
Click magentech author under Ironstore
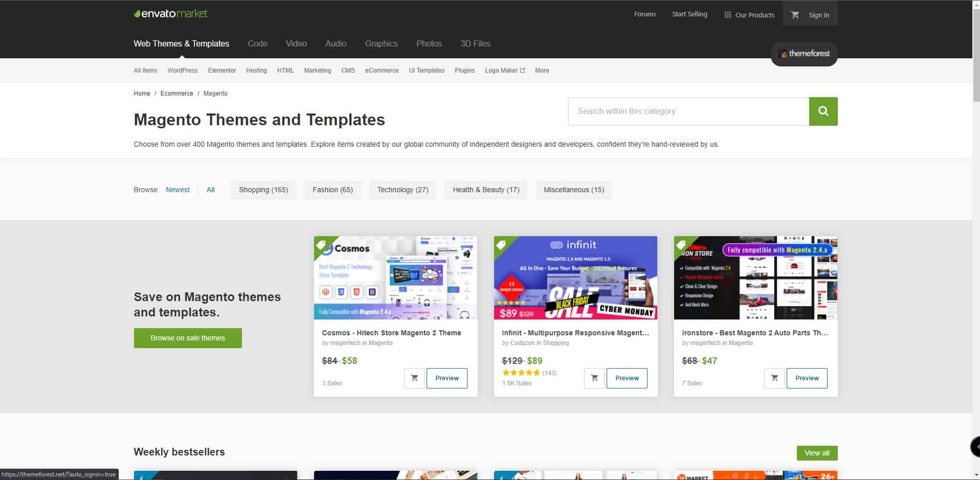(705, 343)
